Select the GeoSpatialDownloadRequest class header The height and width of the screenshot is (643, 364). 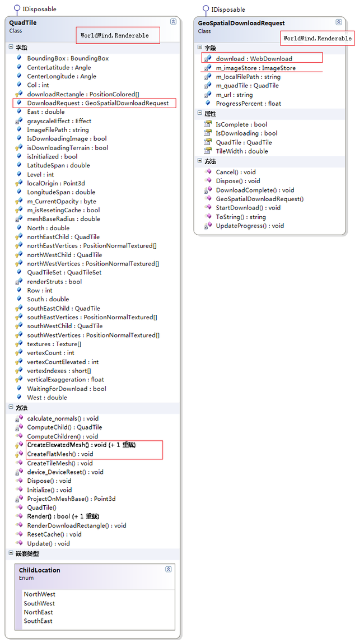click(270, 30)
